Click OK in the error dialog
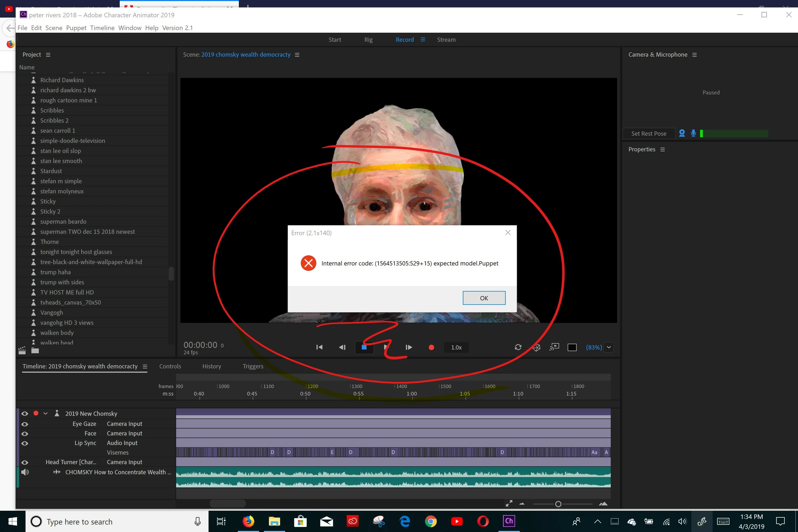The image size is (798, 532). click(x=484, y=298)
